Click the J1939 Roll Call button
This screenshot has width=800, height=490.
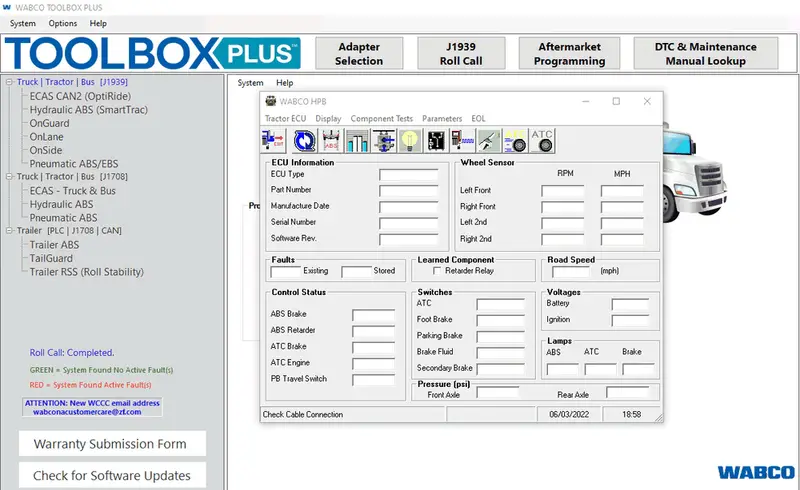[x=461, y=54]
